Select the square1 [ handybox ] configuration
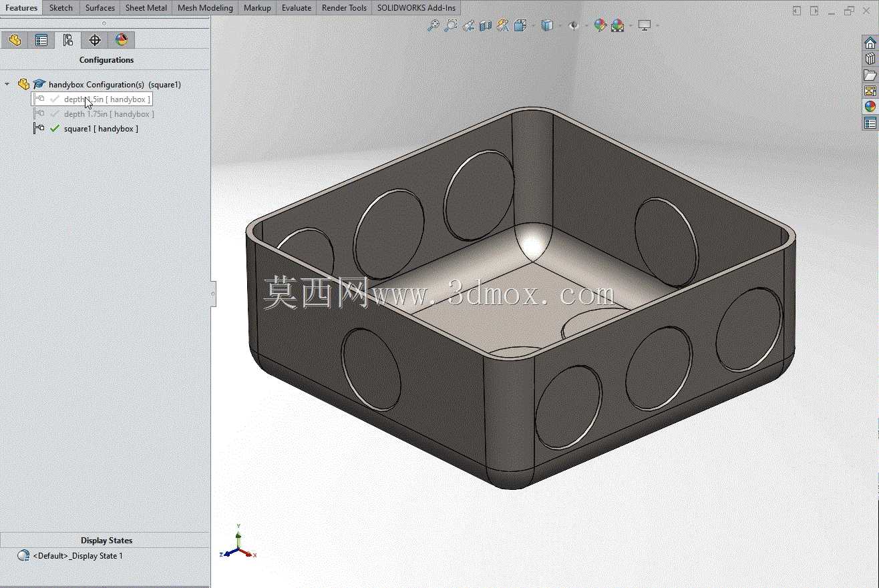The image size is (879, 588). coord(85,128)
